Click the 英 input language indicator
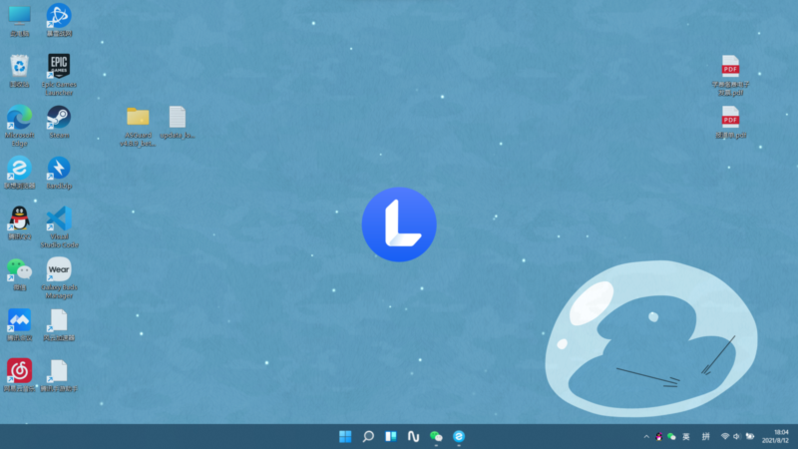This screenshot has width=798, height=449. coord(686,437)
